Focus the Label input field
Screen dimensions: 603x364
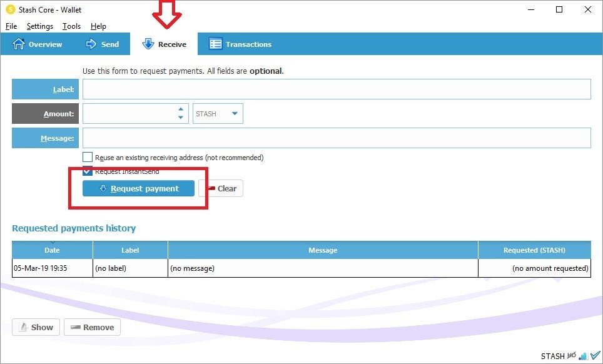coord(337,89)
